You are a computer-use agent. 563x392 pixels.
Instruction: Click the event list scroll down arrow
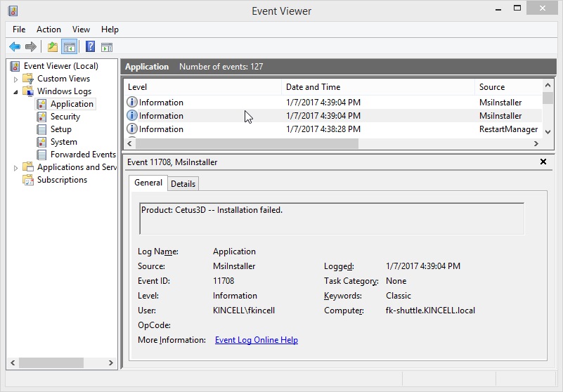coord(548,132)
